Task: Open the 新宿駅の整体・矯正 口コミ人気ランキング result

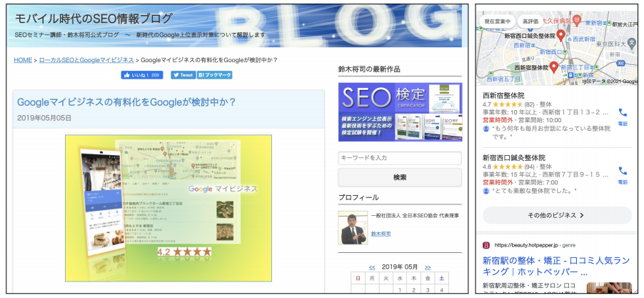Action: [555, 266]
